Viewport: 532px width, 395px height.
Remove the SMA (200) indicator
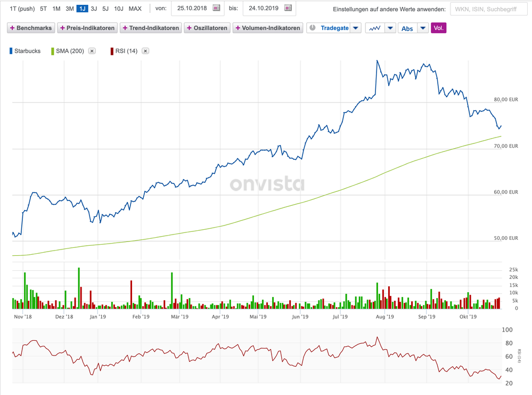tap(92, 51)
